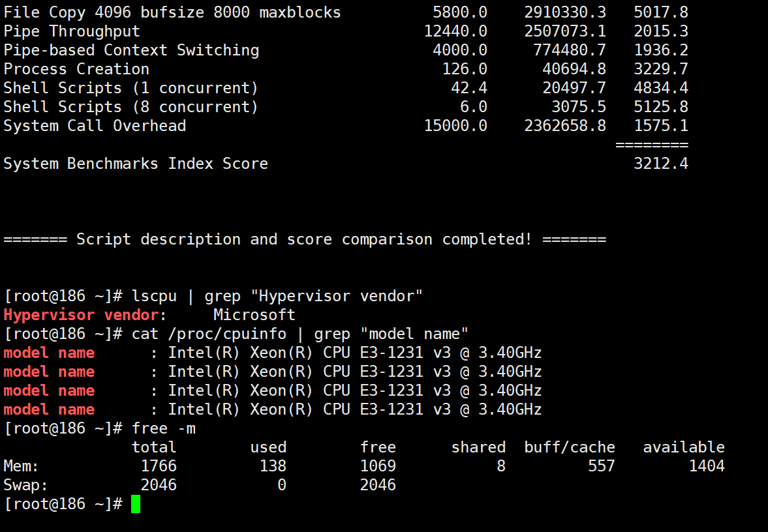768x532 pixels.
Task: Click the Microsoft hypervisor value
Action: pos(254,315)
